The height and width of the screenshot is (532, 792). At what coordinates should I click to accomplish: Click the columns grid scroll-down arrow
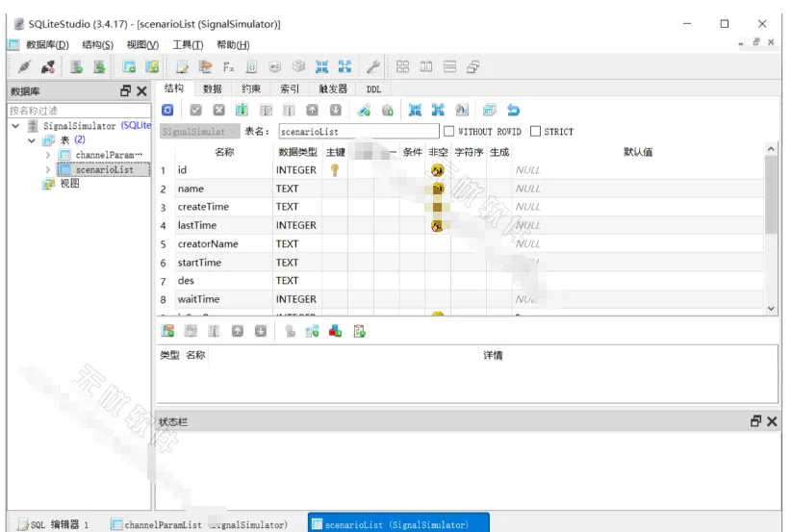point(771,308)
